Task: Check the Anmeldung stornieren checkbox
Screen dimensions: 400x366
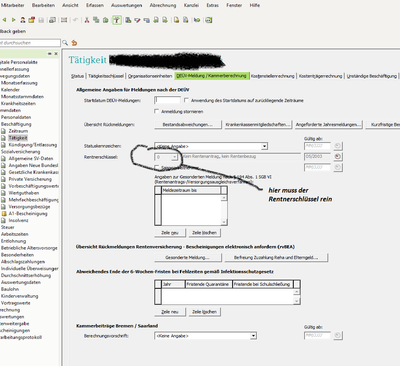Action: point(157,111)
